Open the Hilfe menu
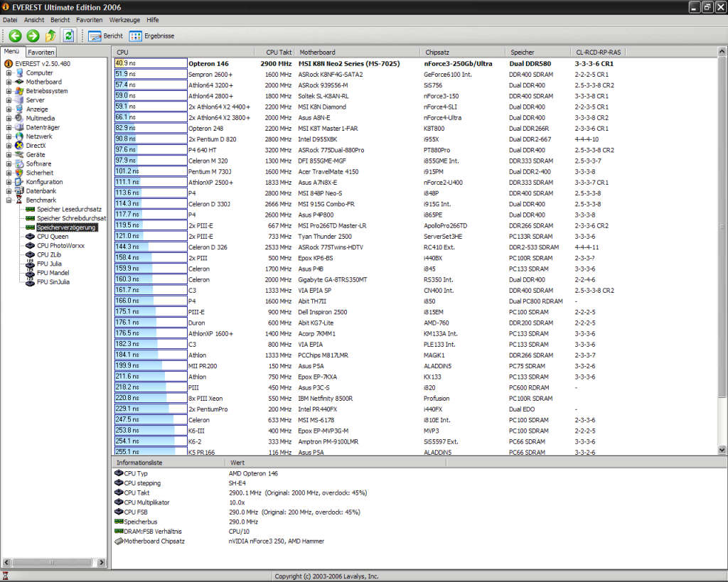The width and height of the screenshot is (728, 582). pyautogui.click(x=152, y=20)
